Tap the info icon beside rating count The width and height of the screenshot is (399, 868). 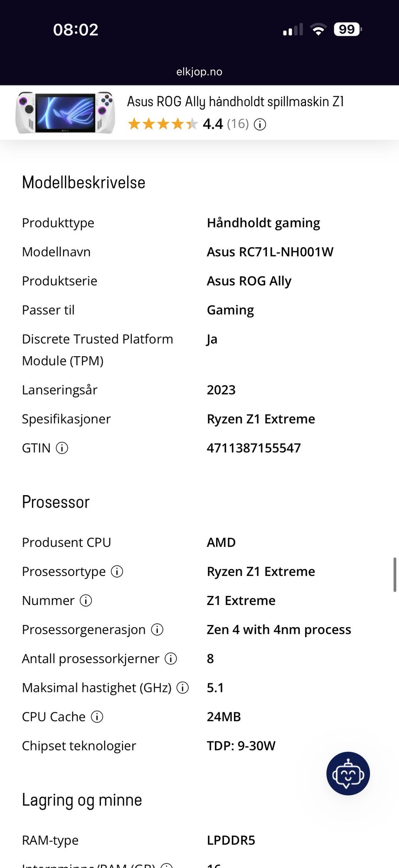(260, 124)
